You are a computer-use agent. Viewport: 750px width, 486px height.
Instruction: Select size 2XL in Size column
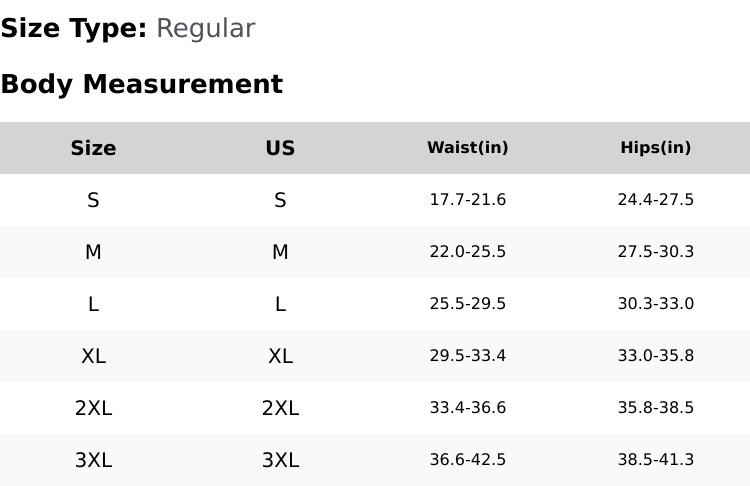(x=93, y=408)
